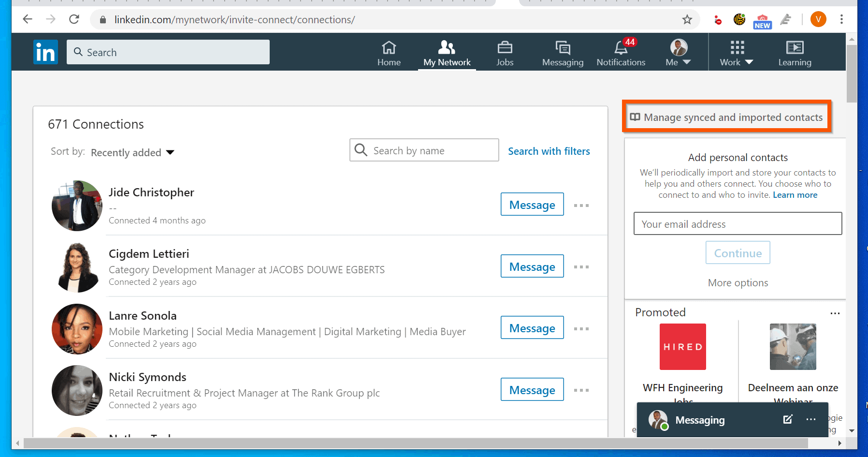
Task: Open the Messaging icon in navbar
Action: click(x=562, y=47)
